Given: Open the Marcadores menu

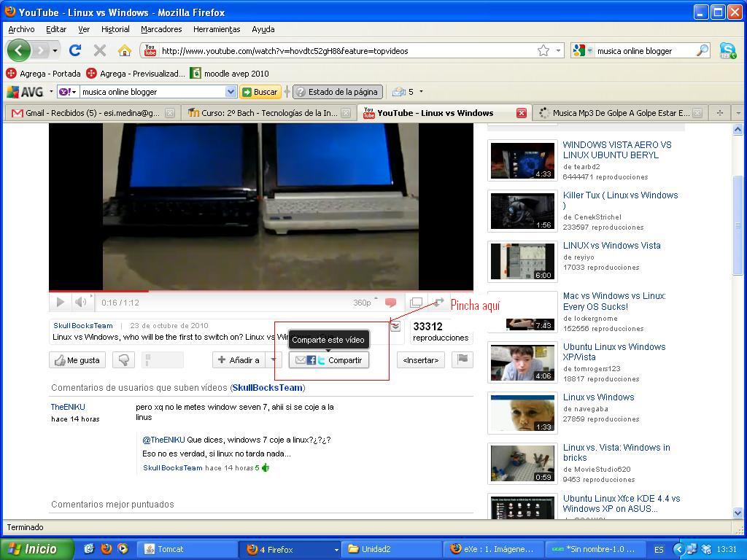Looking at the screenshot, I should 161,29.
